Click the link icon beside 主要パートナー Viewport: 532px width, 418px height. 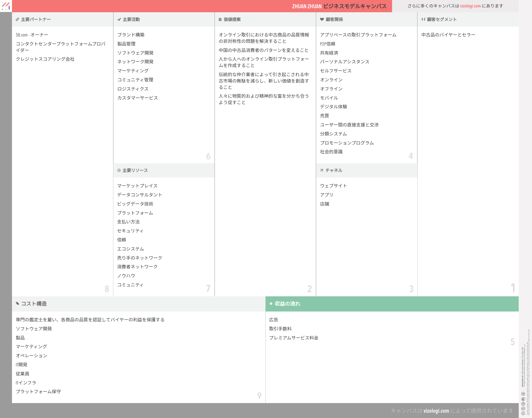[x=17, y=19]
